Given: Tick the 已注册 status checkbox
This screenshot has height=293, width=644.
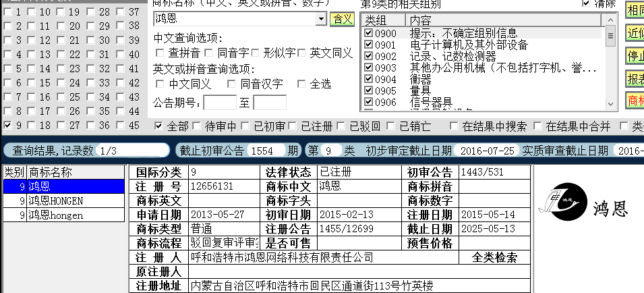Looking at the screenshot, I should tap(293, 126).
